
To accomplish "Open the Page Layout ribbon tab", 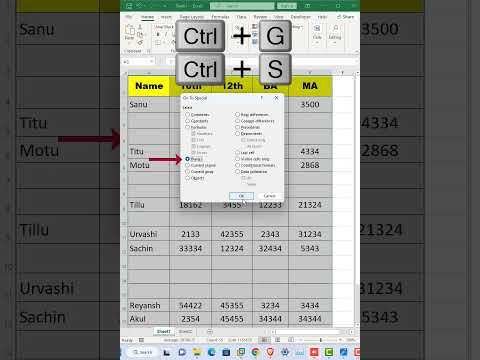I will (192, 17).
